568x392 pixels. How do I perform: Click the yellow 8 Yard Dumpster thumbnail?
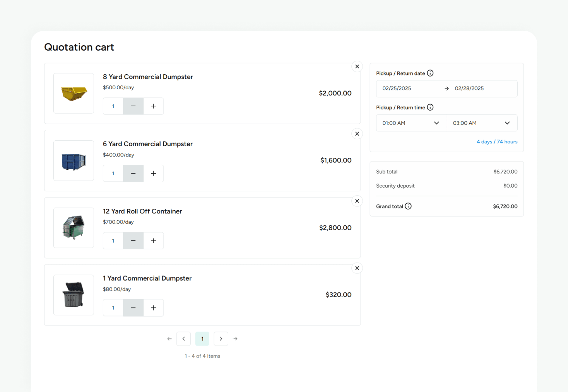[x=74, y=93]
